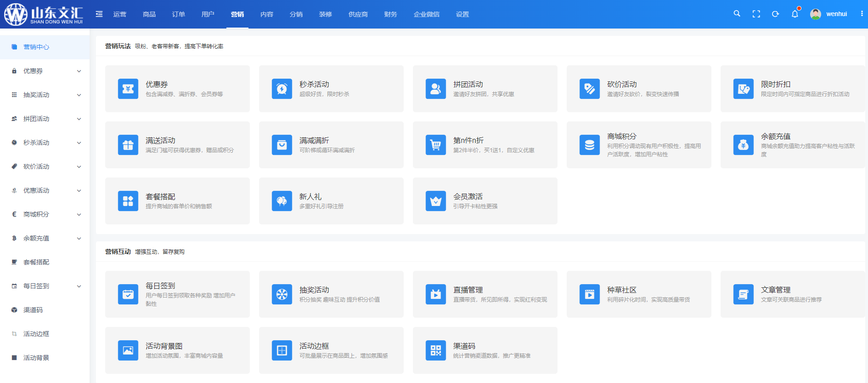
Task: Click the 优惠券 card coupon icon
Action: tap(128, 89)
